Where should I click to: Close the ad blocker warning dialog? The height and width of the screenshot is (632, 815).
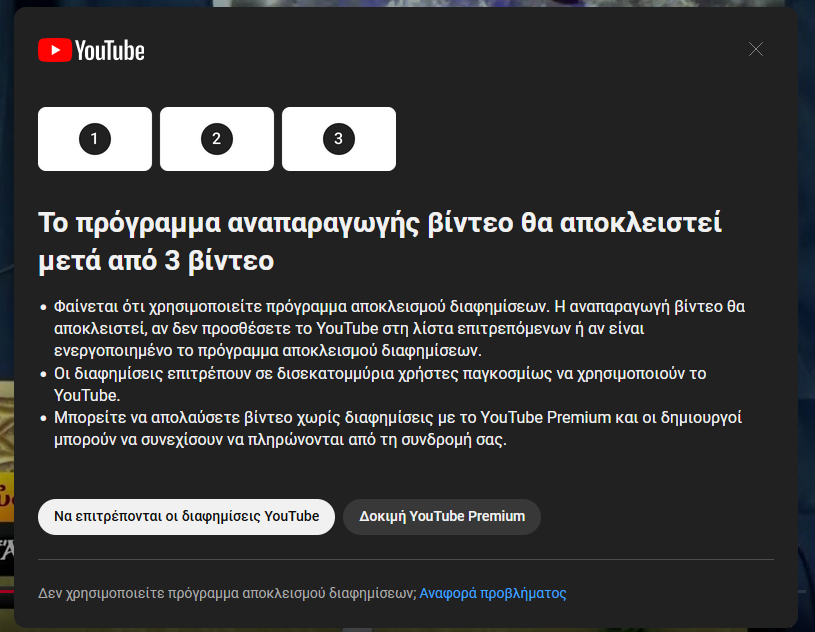click(756, 49)
